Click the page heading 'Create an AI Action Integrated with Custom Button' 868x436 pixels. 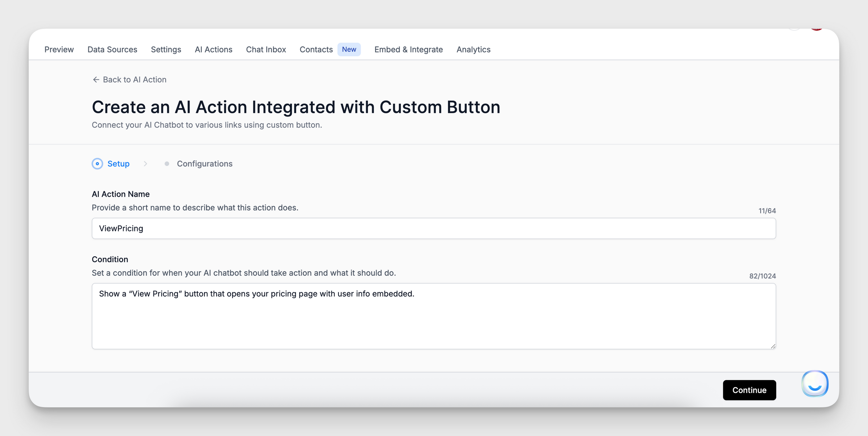(x=296, y=107)
